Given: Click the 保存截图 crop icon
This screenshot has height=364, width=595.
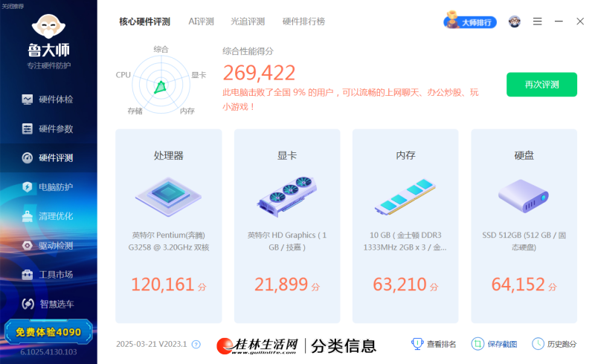Looking at the screenshot, I should pyautogui.click(x=477, y=344).
